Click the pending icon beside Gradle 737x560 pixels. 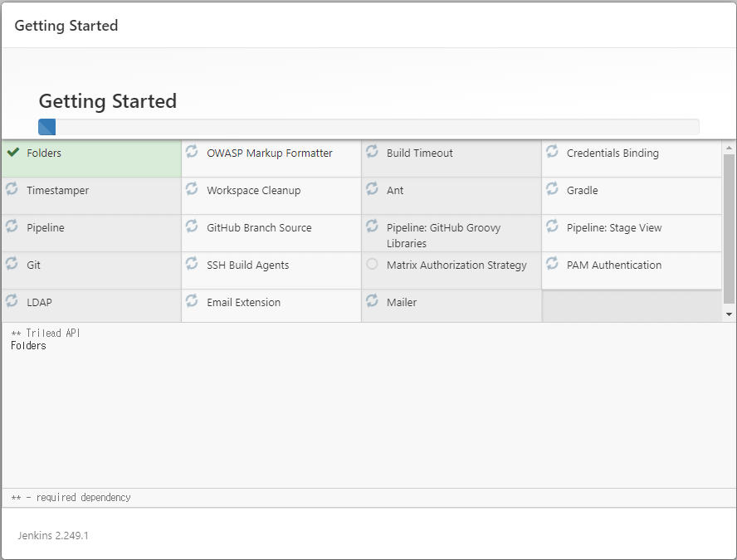click(x=552, y=189)
